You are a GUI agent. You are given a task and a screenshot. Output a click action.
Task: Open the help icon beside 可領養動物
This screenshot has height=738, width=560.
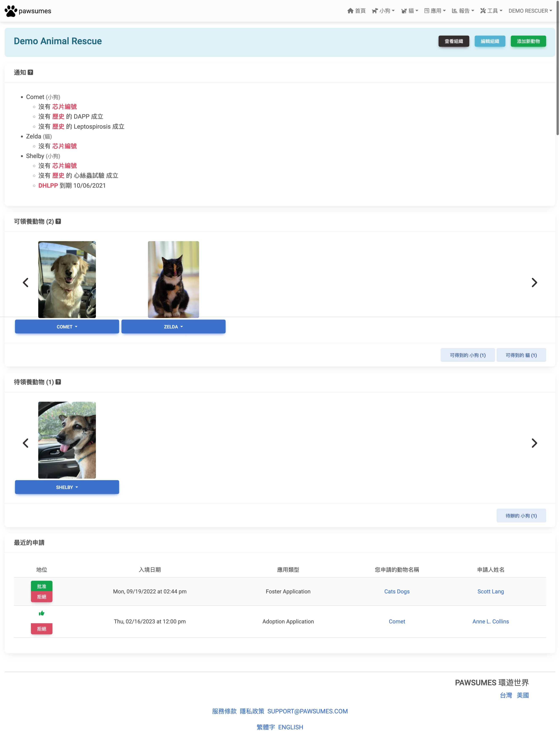coord(58,221)
